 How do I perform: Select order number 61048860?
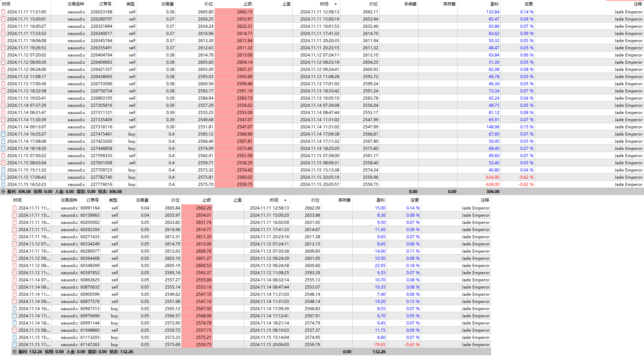pyautogui.click(x=90, y=330)
